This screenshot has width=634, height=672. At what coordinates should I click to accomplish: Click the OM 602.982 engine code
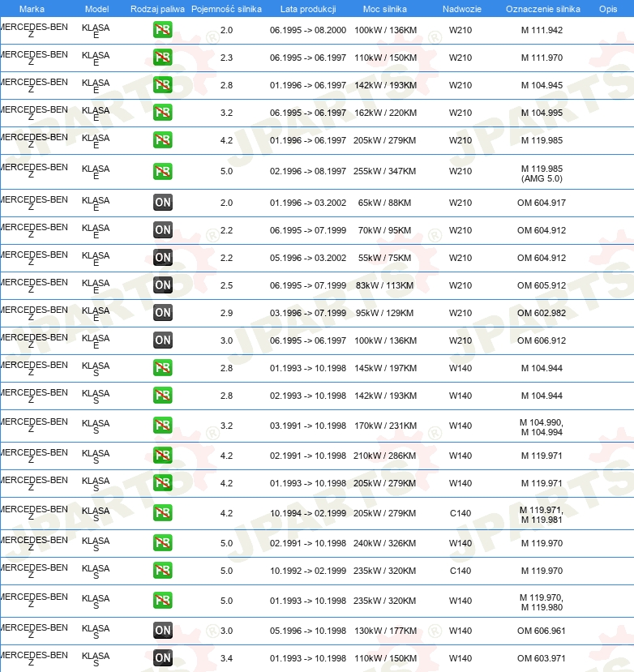pos(542,313)
